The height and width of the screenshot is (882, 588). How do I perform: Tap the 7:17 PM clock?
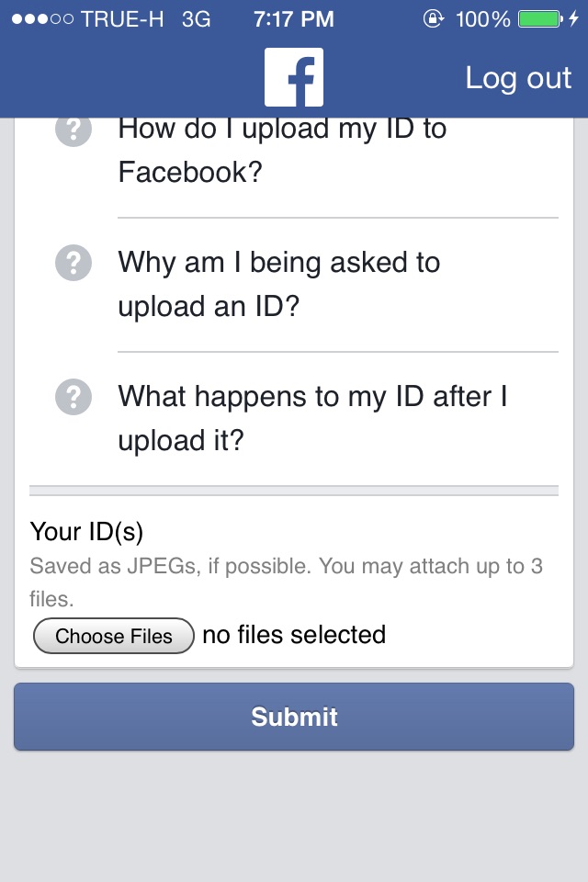(x=293, y=19)
